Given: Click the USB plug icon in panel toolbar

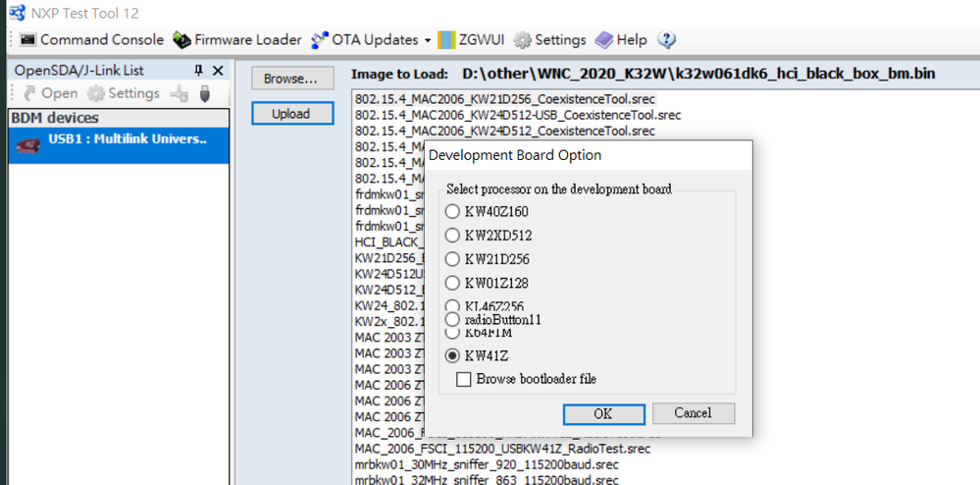Looking at the screenshot, I should (x=204, y=94).
